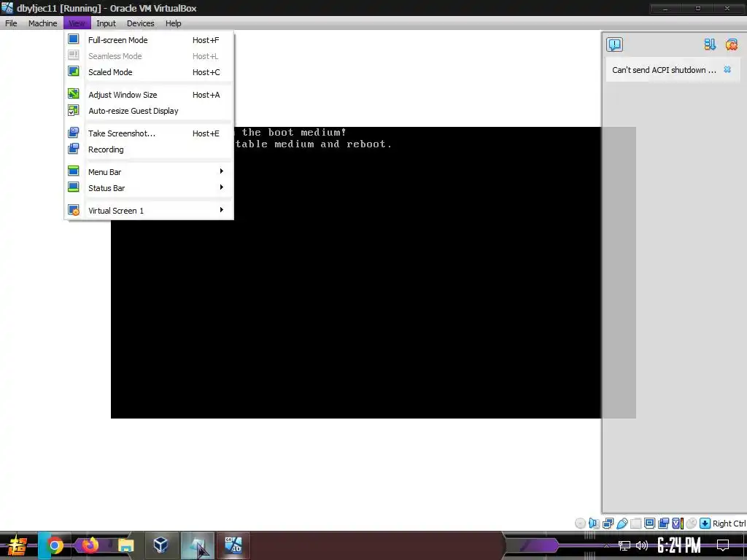Expand the Status Bar submenu arrow
The image size is (747, 560).
pos(222,187)
